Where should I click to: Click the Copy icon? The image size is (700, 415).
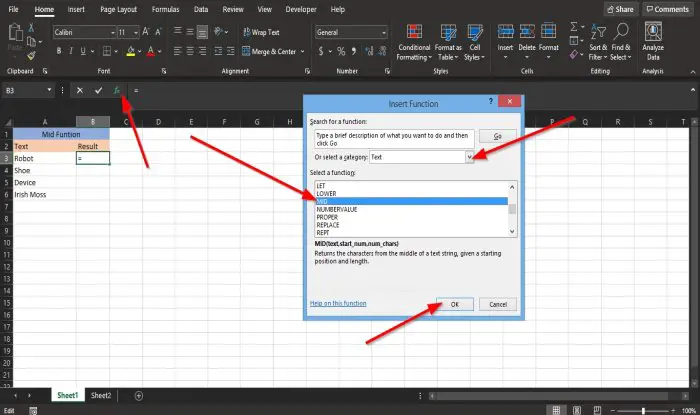coord(31,42)
